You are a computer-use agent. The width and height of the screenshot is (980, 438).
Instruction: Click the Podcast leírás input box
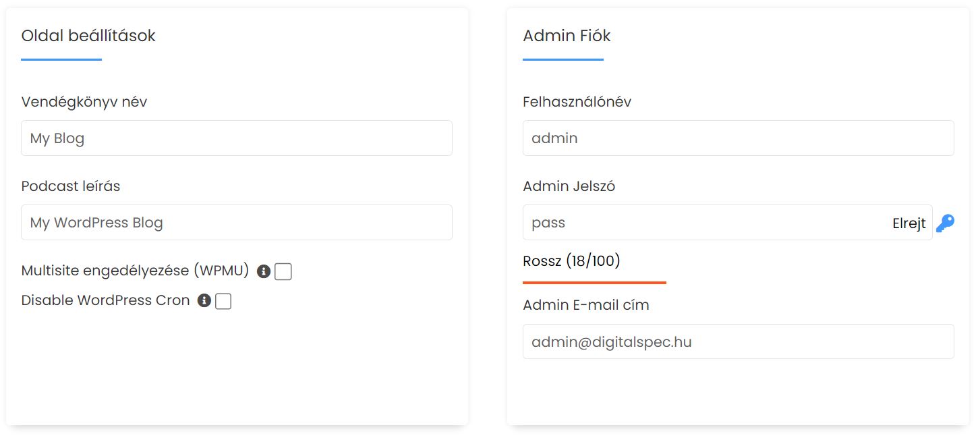tap(236, 223)
